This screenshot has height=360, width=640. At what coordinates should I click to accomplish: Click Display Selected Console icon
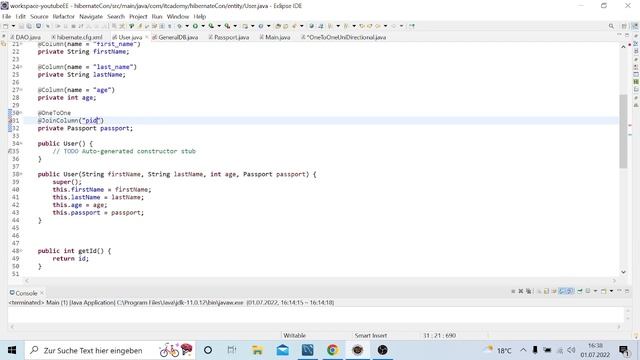pos(588,291)
